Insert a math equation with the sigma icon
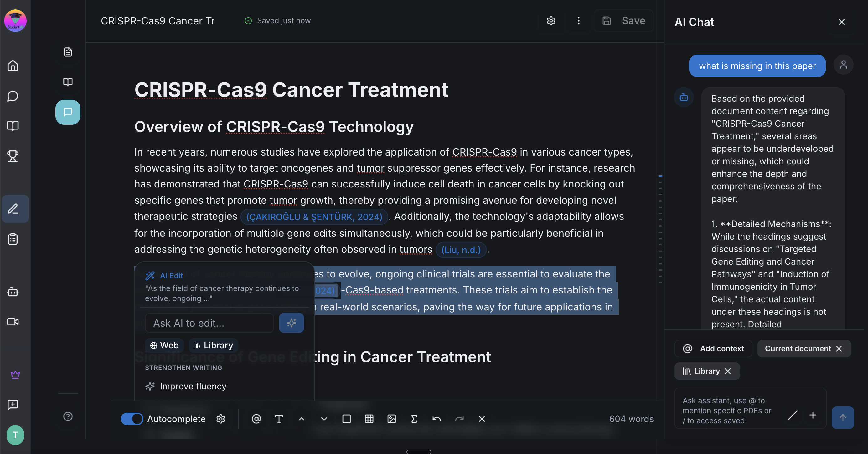 414,419
